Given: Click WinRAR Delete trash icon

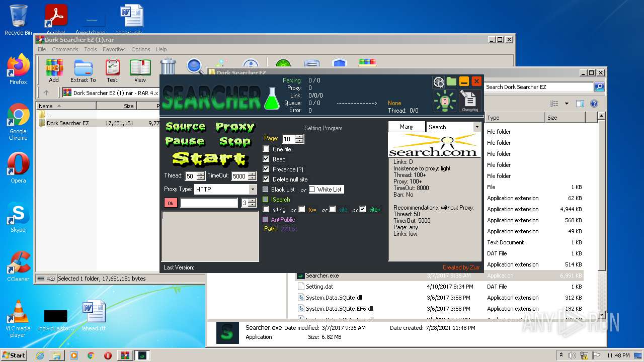Looking at the screenshot, I should pyautogui.click(x=168, y=67).
